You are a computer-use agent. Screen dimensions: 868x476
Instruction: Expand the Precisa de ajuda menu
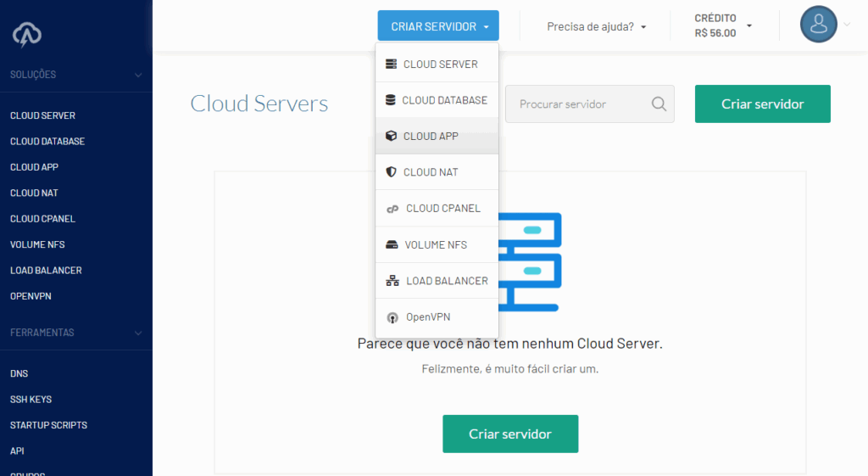[596, 26]
